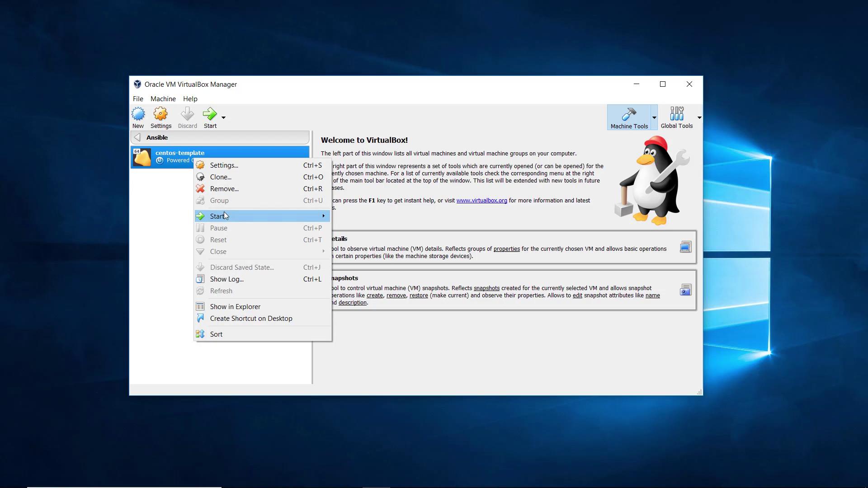Screen dimensions: 868x488
Task: Select Create Shortcut on Desktop
Action: pos(251,319)
